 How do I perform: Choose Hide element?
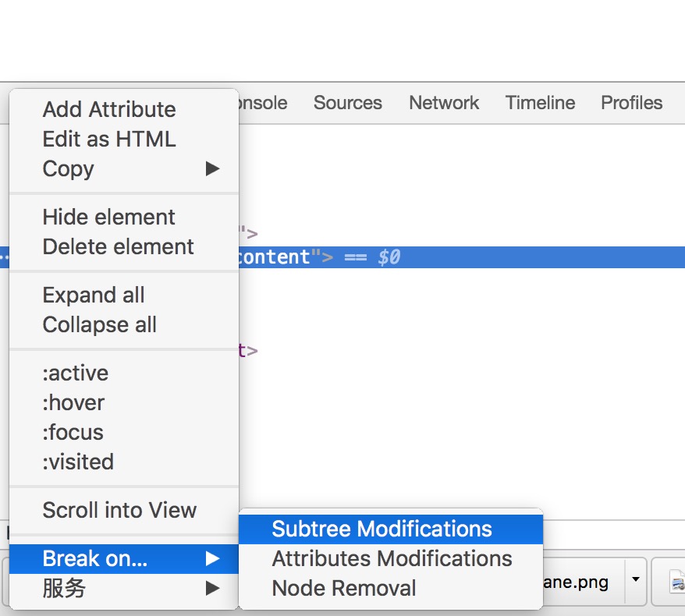pyautogui.click(x=124, y=217)
